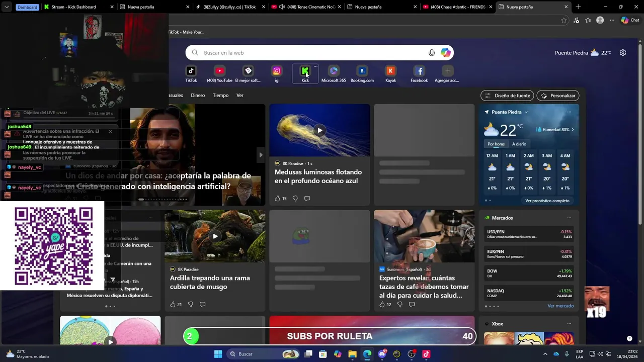
Task: Open the 'El mejor soft...' shortcut
Action: point(248,74)
